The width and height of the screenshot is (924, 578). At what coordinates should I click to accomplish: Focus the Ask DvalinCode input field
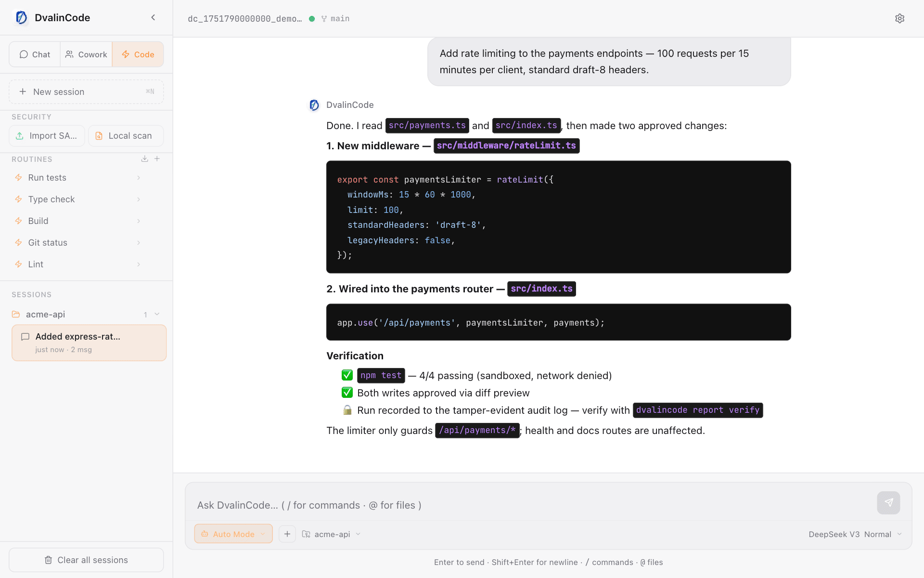[x=532, y=505]
